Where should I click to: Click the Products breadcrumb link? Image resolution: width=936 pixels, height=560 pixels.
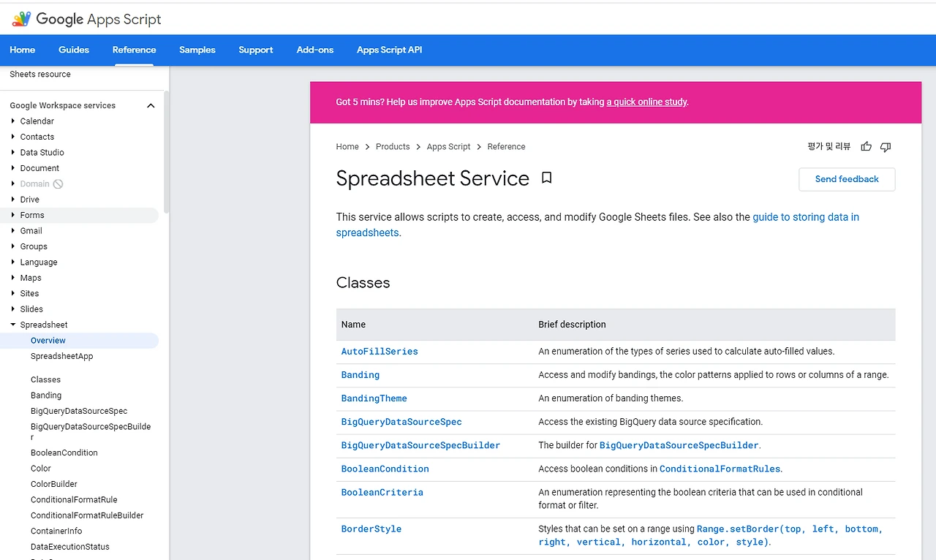tap(393, 147)
